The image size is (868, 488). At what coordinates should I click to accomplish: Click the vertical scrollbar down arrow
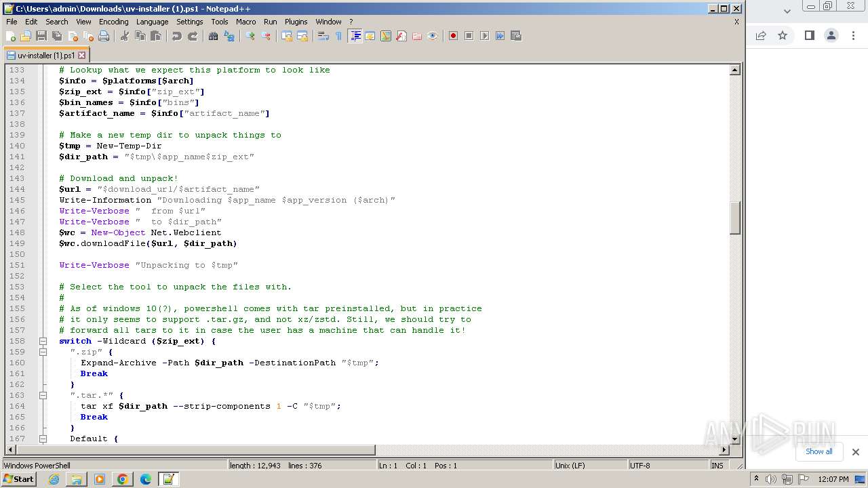pyautogui.click(x=734, y=439)
